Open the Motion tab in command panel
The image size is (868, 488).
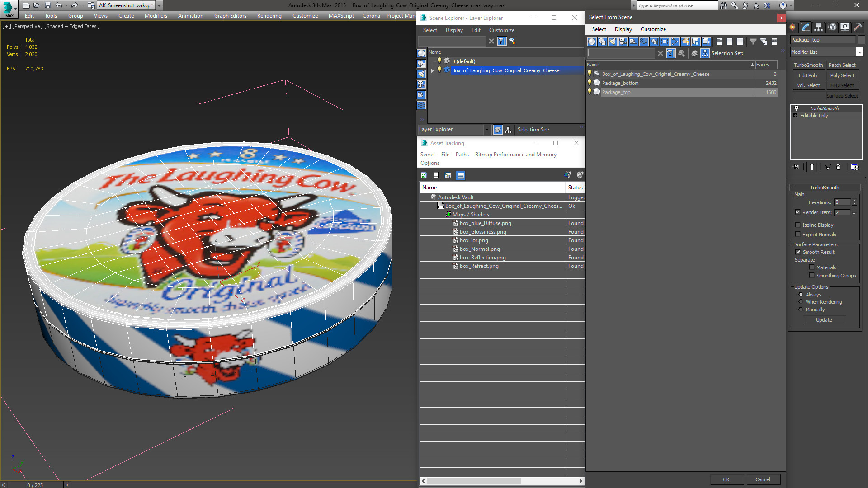(x=832, y=27)
